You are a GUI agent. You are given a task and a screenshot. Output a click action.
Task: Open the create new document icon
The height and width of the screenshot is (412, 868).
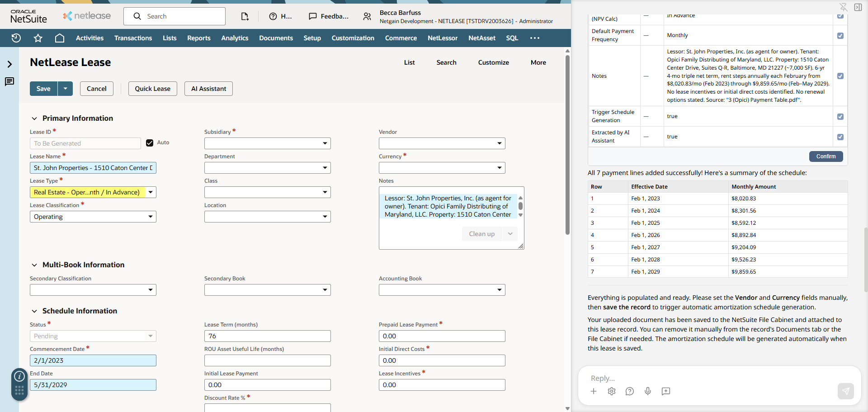coord(245,16)
